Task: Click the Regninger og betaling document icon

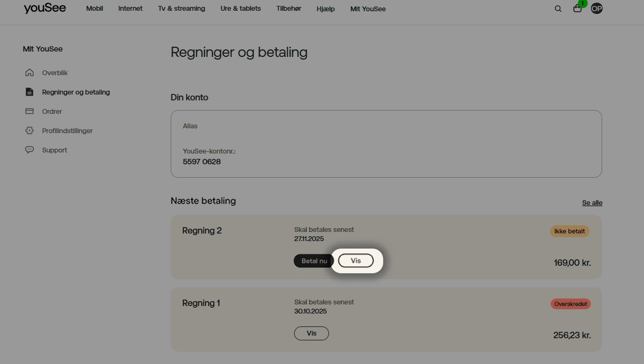Action: click(x=30, y=92)
